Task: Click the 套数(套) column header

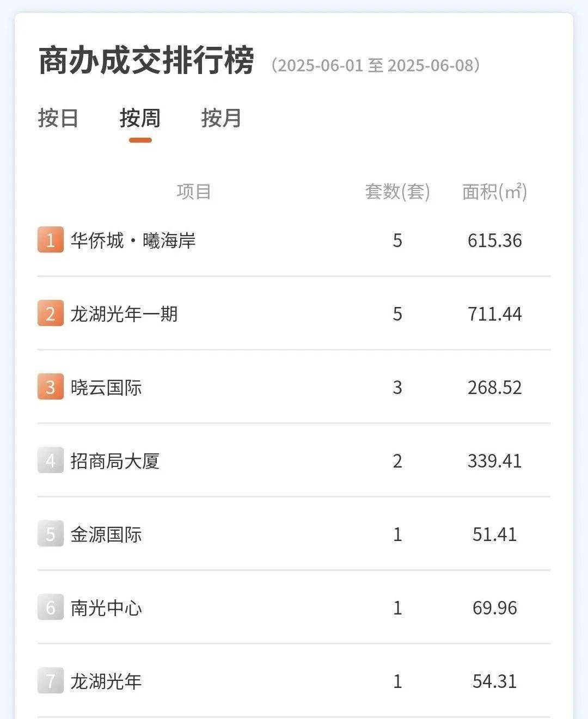Action: click(397, 192)
